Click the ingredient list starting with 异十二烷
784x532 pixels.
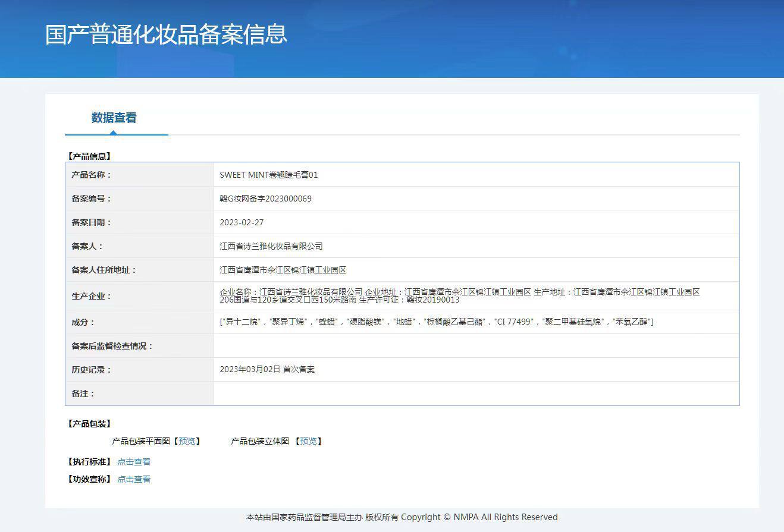coord(437,322)
